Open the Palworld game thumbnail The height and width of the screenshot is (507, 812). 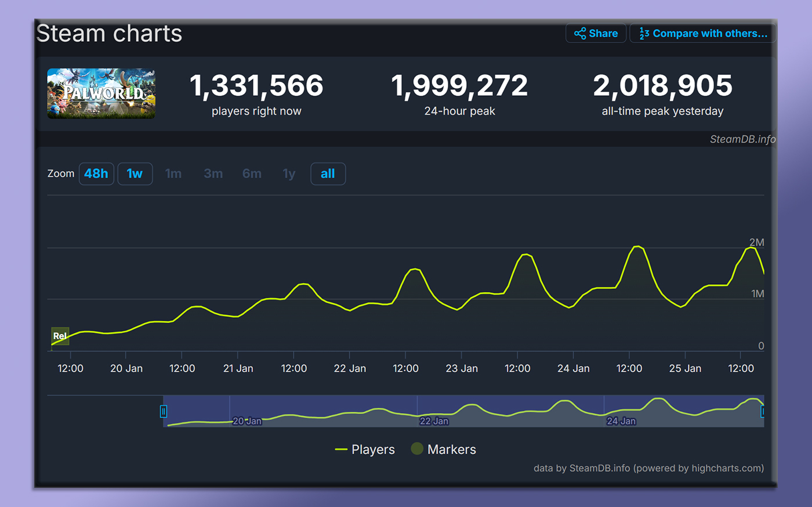pyautogui.click(x=101, y=93)
